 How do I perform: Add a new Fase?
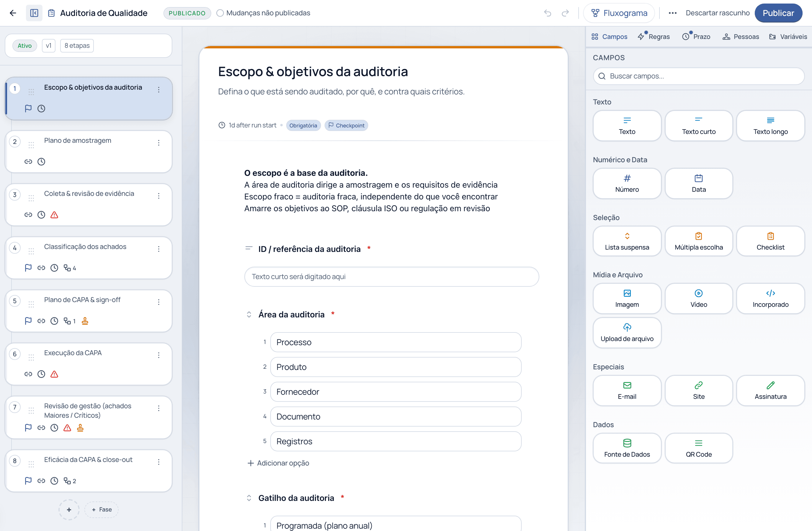102,509
